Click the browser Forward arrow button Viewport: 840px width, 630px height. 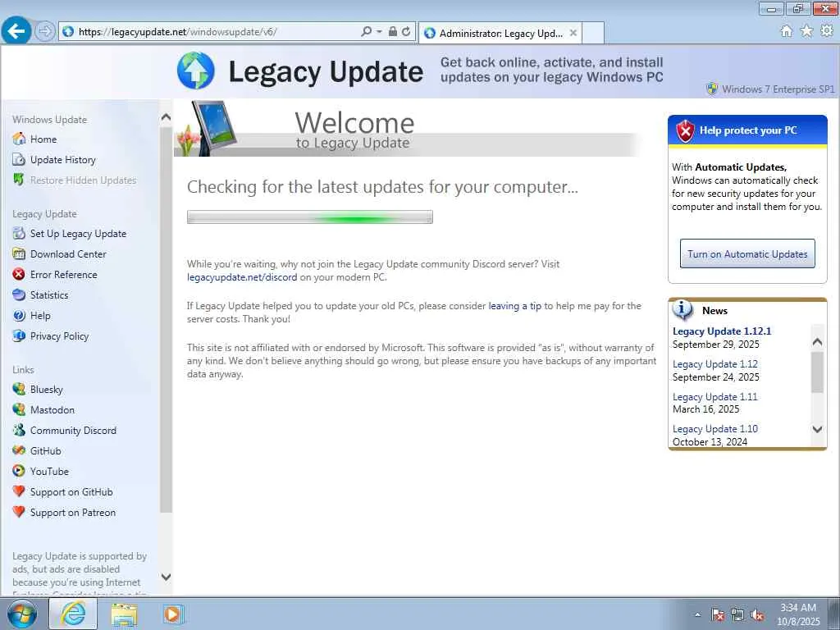tap(45, 31)
